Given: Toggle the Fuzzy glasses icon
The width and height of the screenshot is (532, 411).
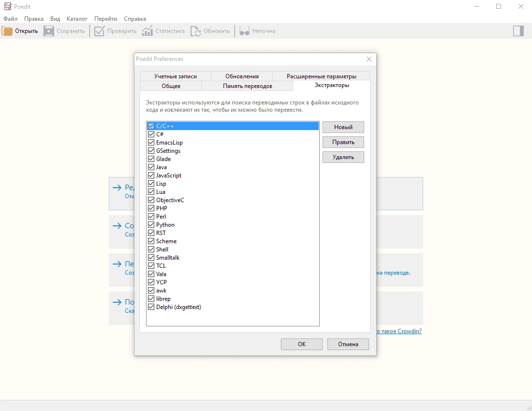Looking at the screenshot, I should point(244,31).
